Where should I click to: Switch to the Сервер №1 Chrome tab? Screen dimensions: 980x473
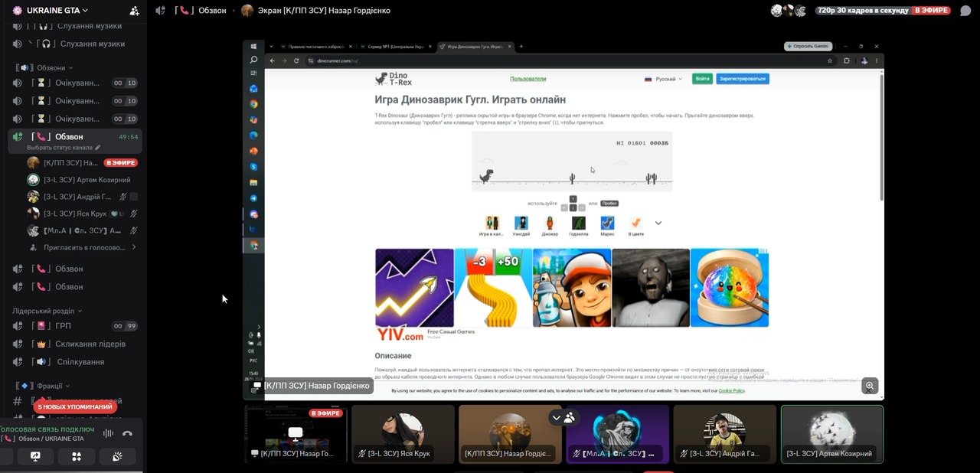point(396,47)
